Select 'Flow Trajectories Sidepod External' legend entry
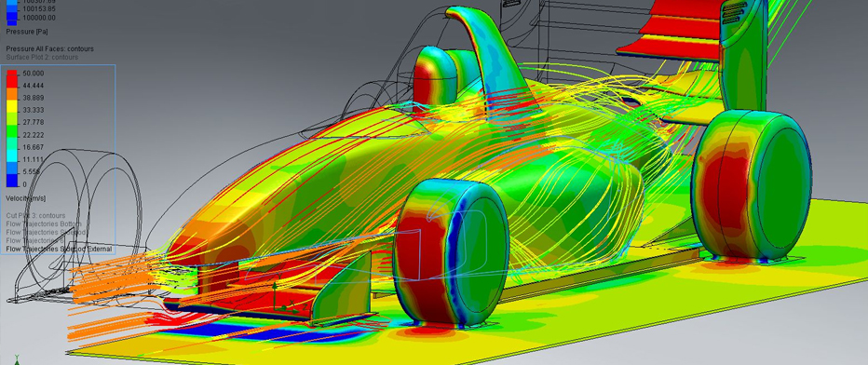868x365 pixels. [59, 250]
